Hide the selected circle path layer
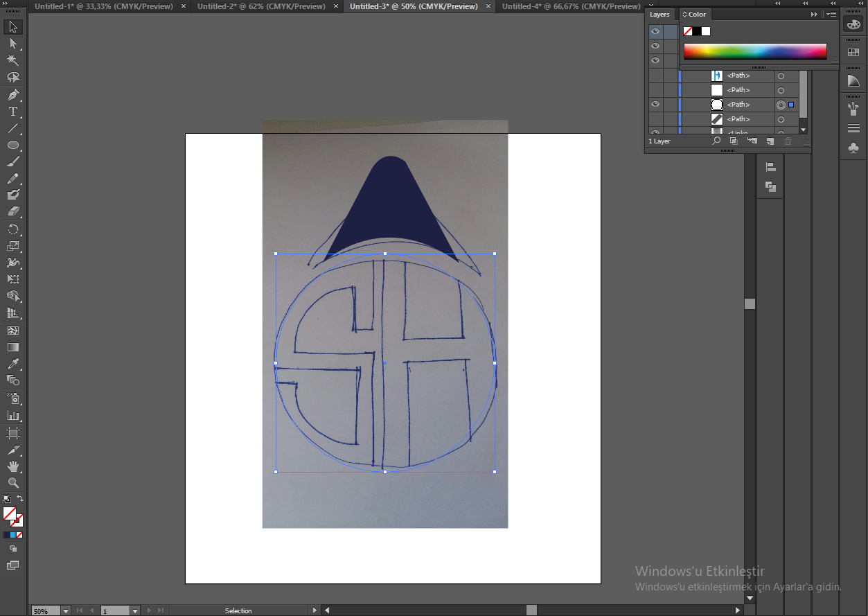868x616 pixels. pyautogui.click(x=655, y=105)
